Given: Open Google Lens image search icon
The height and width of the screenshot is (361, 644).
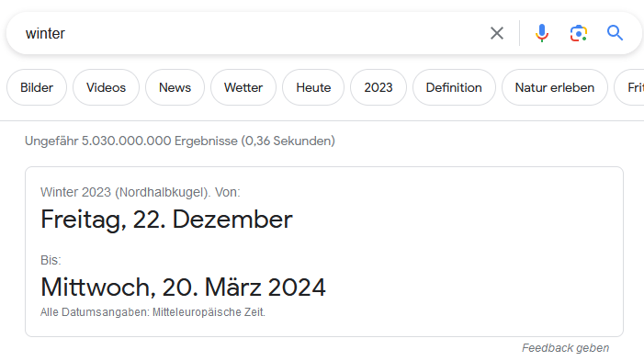Looking at the screenshot, I should tap(578, 33).
